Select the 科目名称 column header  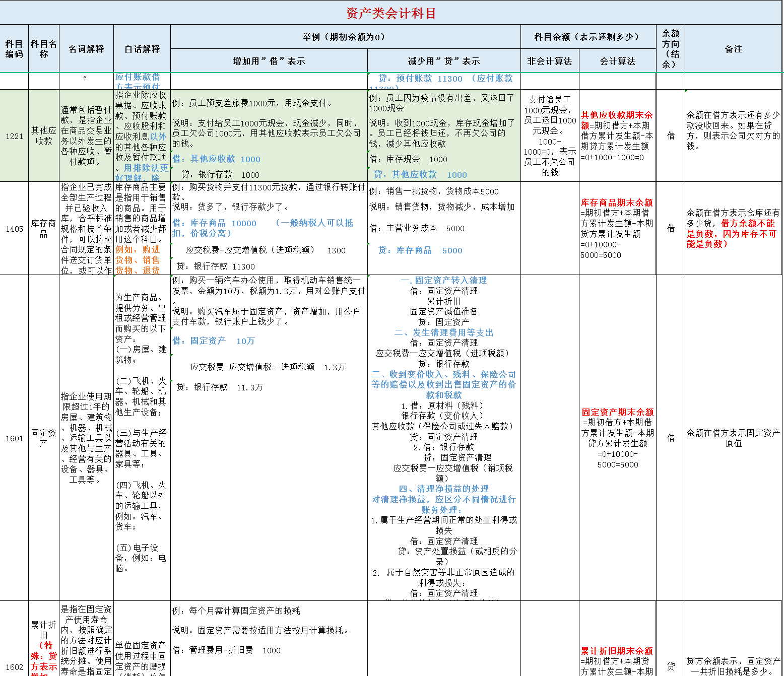point(43,49)
